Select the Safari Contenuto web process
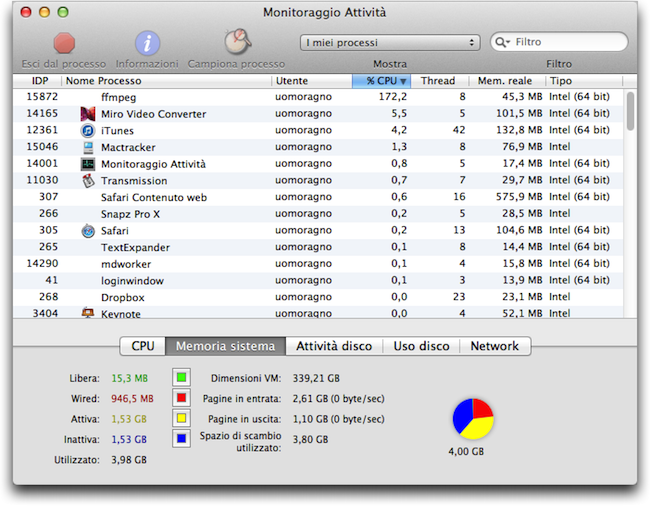The height and width of the screenshot is (506, 650). pyautogui.click(x=318, y=197)
